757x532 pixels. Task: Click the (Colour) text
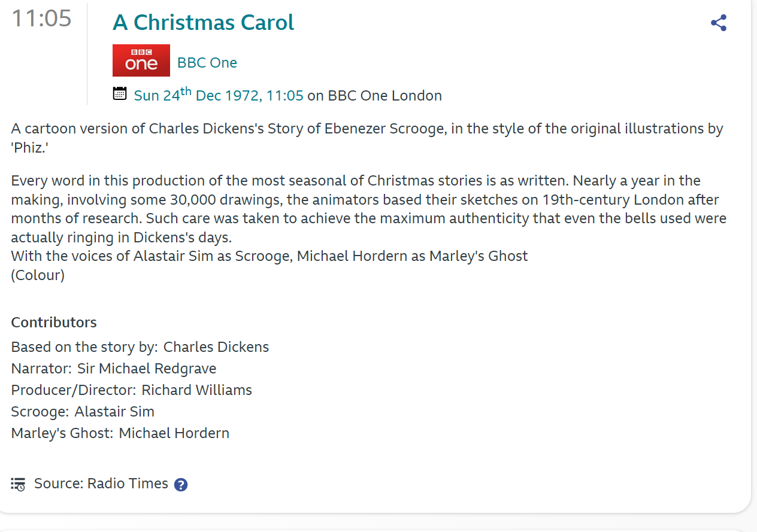(x=38, y=275)
